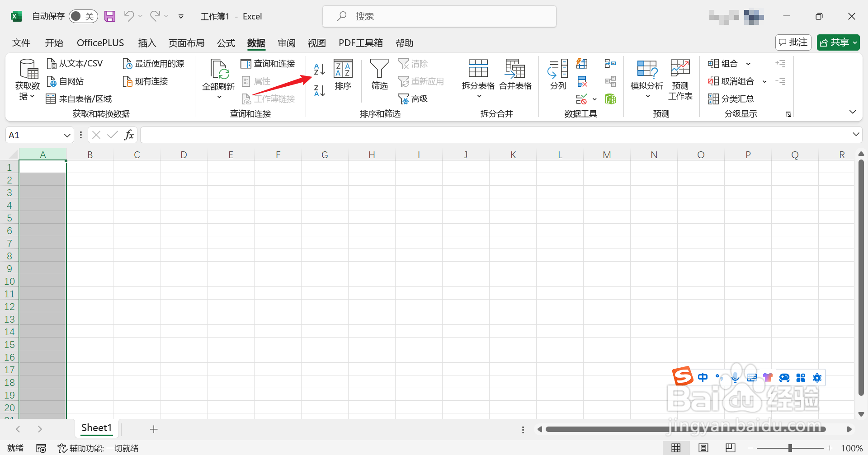Click the 合并计算 (Consolidate) icon

click(610, 63)
